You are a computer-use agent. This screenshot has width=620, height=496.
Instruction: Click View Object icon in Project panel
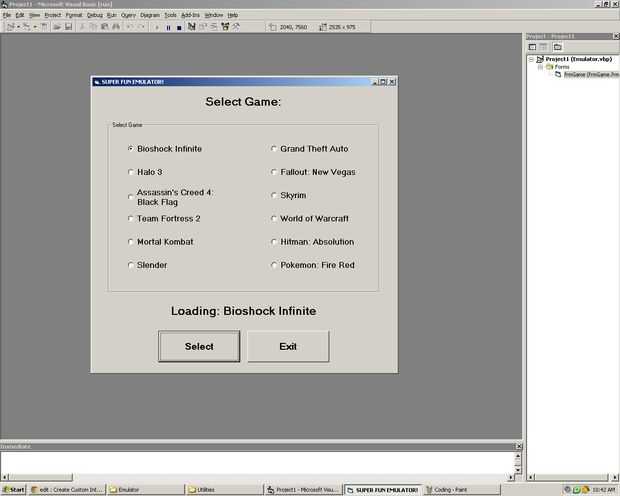tap(544, 47)
